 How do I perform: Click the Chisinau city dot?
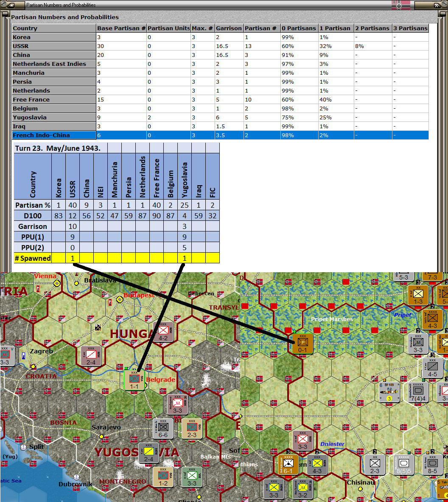tap(360, 489)
